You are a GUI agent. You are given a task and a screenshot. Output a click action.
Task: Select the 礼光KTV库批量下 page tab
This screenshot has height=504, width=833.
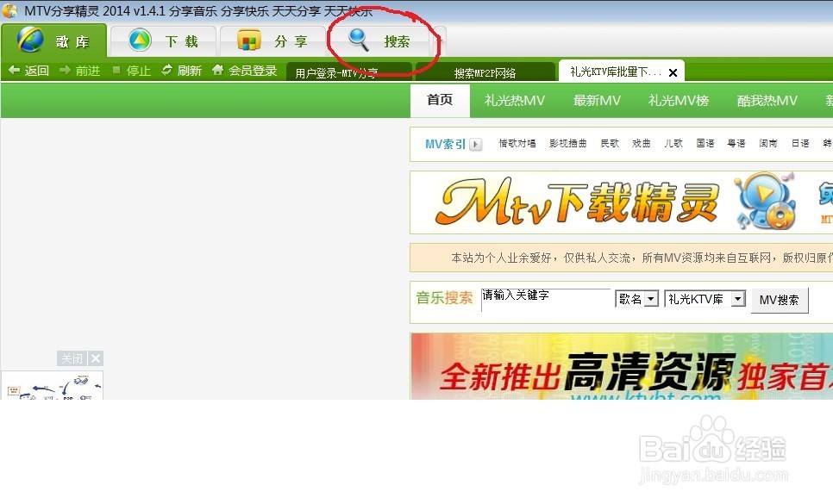tap(615, 72)
